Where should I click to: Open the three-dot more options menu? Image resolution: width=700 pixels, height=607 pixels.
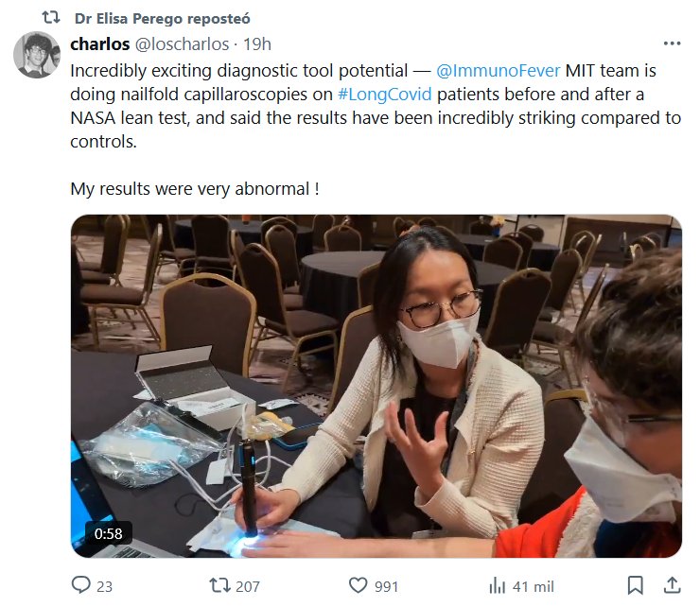tap(672, 43)
